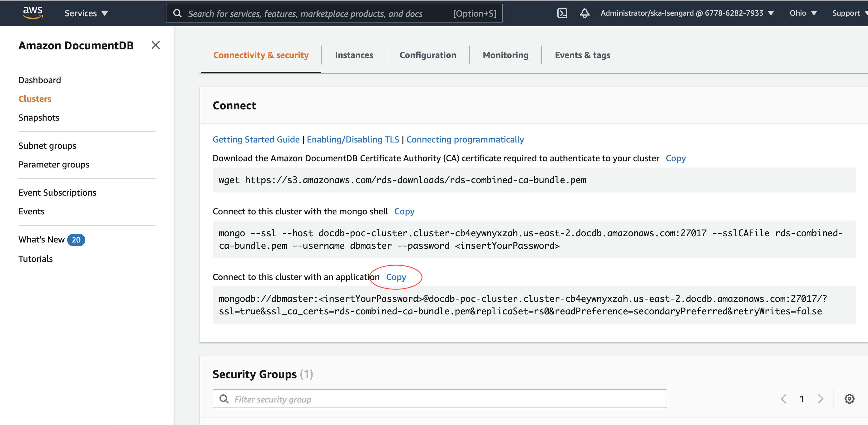Open Tutorials in the sidebar
Screen dimensions: 868x425
click(35, 259)
